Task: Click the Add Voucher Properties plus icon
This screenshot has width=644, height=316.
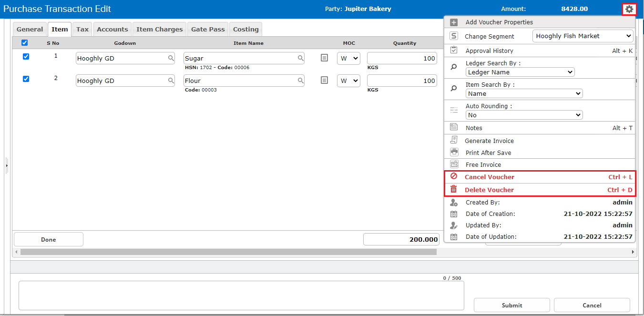Action: click(454, 22)
